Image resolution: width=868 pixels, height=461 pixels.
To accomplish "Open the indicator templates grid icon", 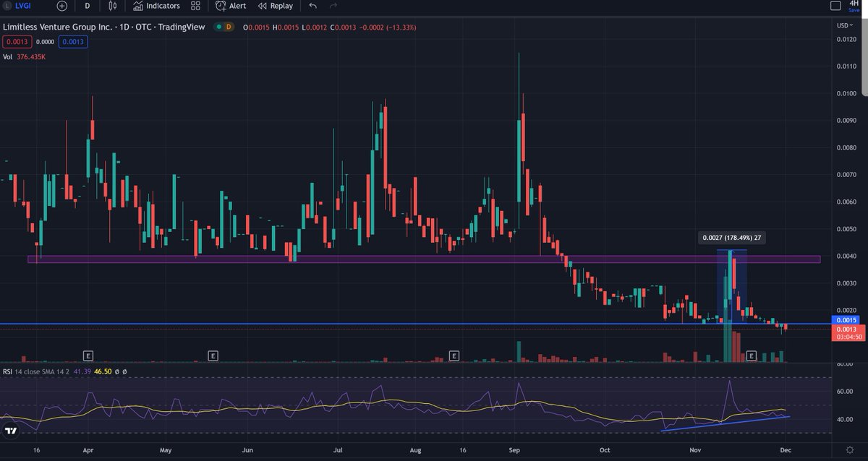I will (x=195, y=6).
